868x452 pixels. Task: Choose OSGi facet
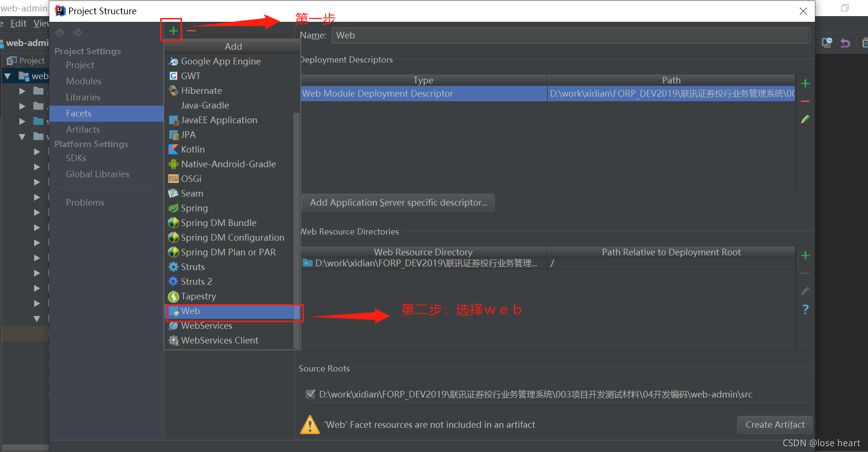point(229,179)
